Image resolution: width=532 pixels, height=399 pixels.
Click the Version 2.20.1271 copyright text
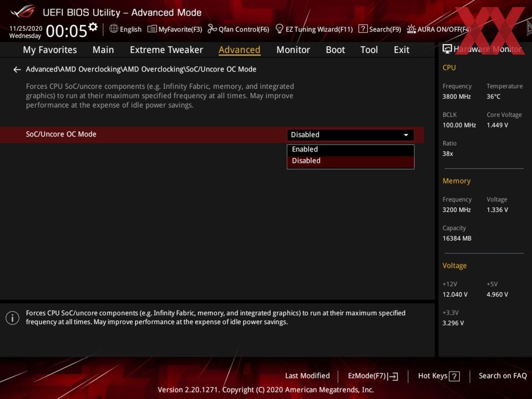(266, 390)
